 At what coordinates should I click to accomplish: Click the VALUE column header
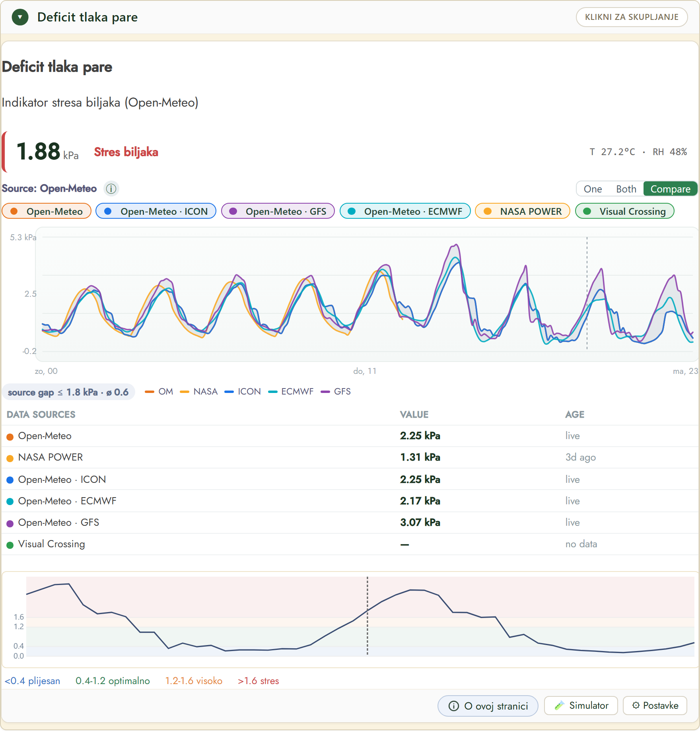[414, 414]
